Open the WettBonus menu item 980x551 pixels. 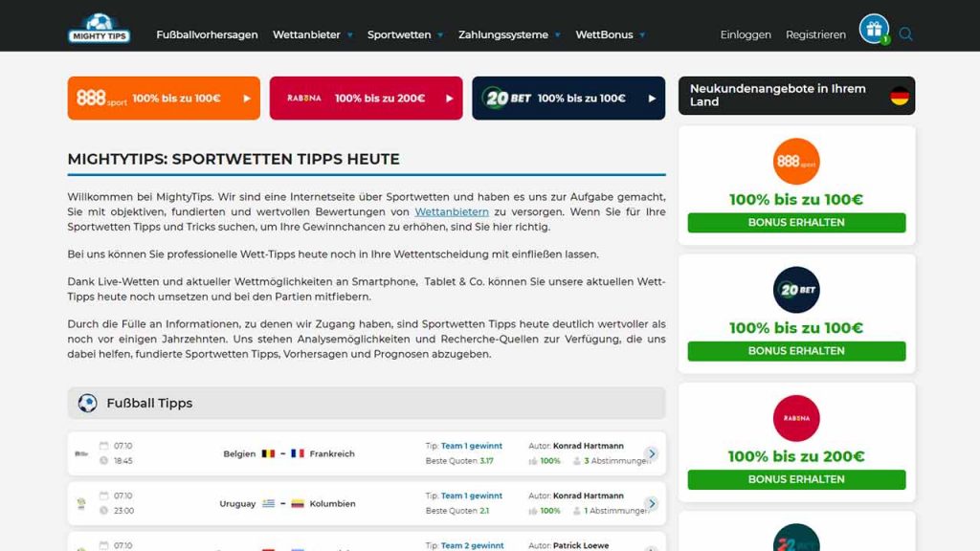(x=604, y=35)
